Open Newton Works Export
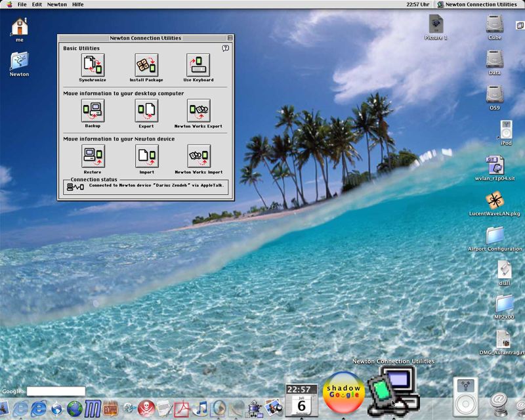This screenshot has height=420, width=525. (x=198, y=110)
